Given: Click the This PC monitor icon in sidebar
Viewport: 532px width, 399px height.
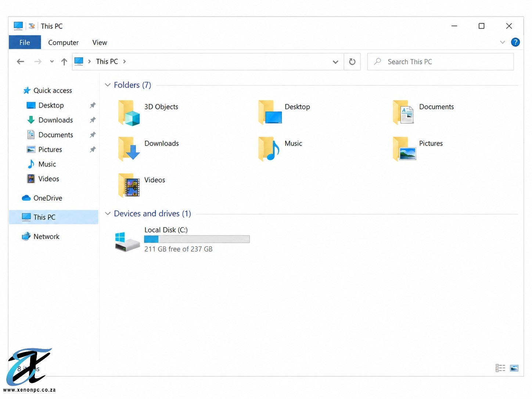Looking at the screenshot, I should point(26,217).
